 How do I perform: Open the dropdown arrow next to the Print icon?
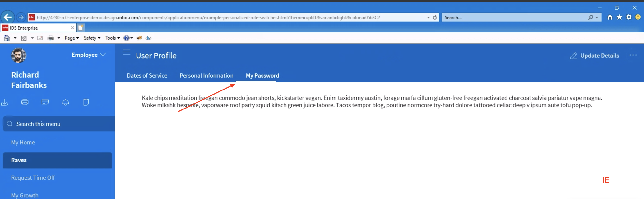pos(59,38)
